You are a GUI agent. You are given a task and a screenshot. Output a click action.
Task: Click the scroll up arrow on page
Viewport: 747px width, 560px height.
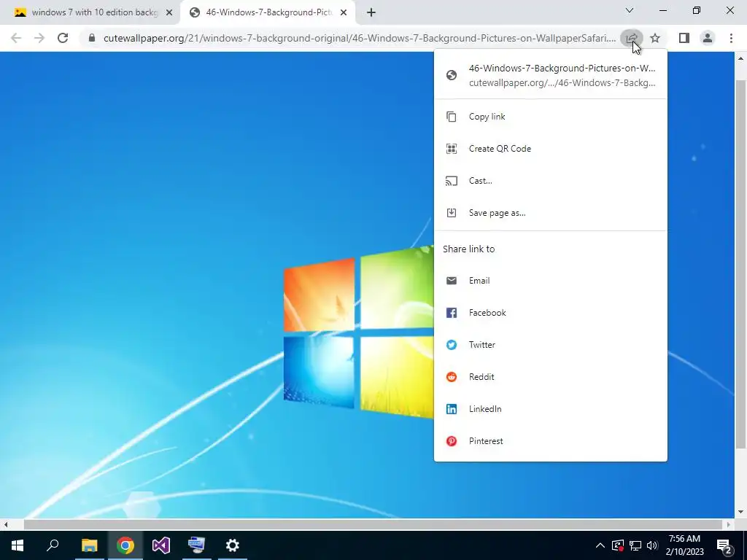[x=740, y=58]
